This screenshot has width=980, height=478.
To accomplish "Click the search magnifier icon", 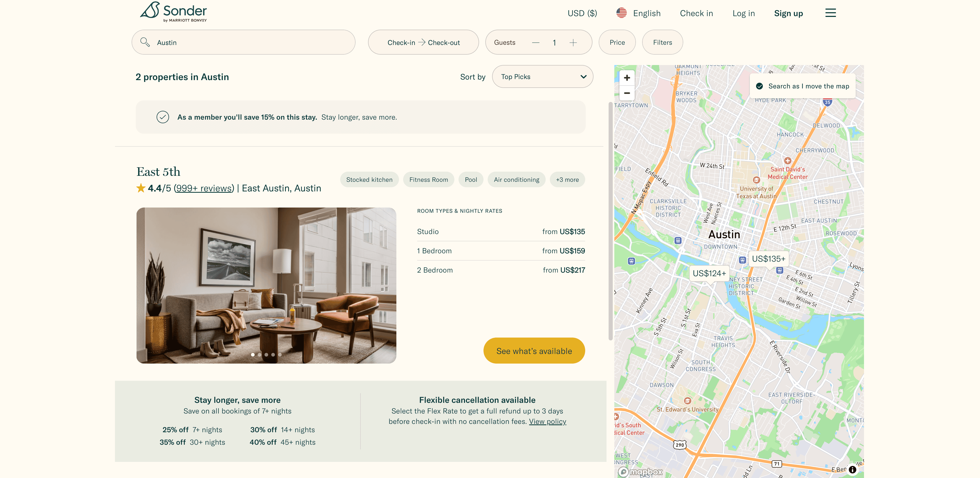I will tap(145, 42).
